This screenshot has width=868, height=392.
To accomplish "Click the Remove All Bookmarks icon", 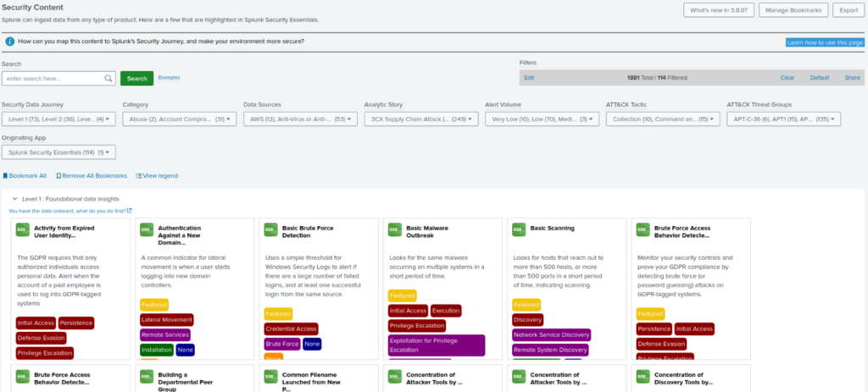I will (x=58, y=176).
